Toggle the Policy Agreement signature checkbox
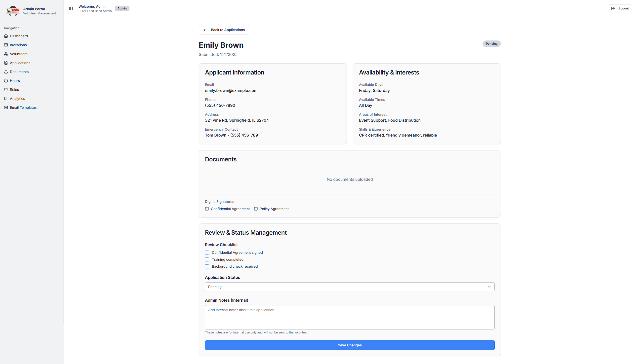The image size is (636, 364). coord(256,209)
